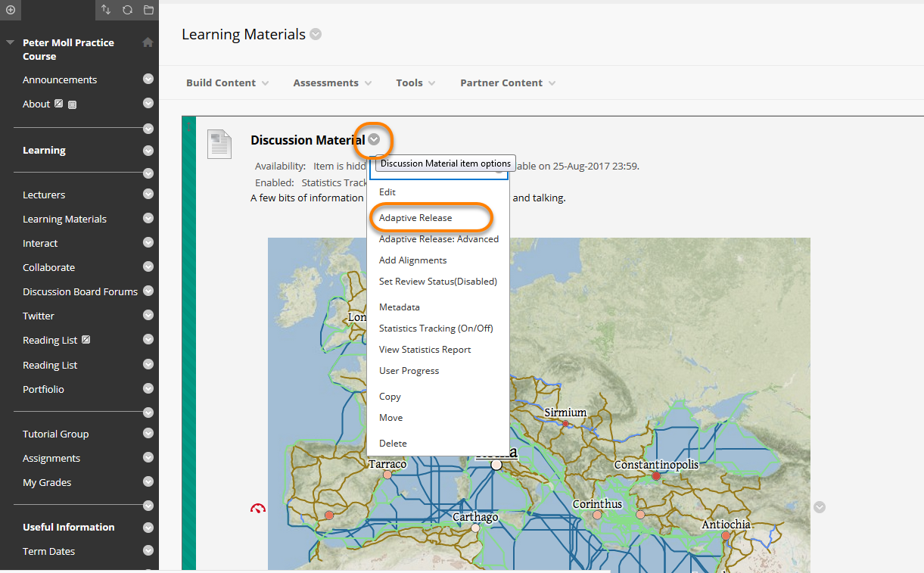Screen dimensions: 924x573
Task: Open the Tools menu
Action: pyautogui.click(x=415, y=83)
